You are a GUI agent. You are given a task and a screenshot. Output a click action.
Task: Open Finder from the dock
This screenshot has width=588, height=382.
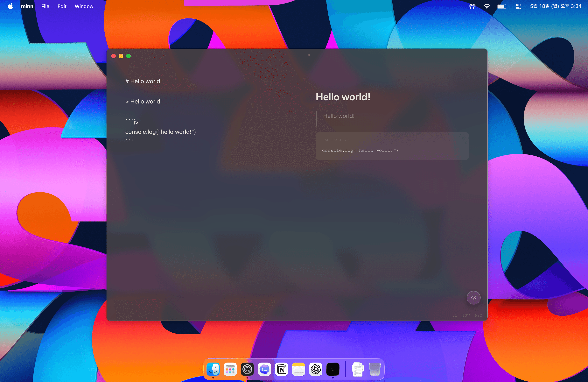pyautogui.click(x=213, y=369)
